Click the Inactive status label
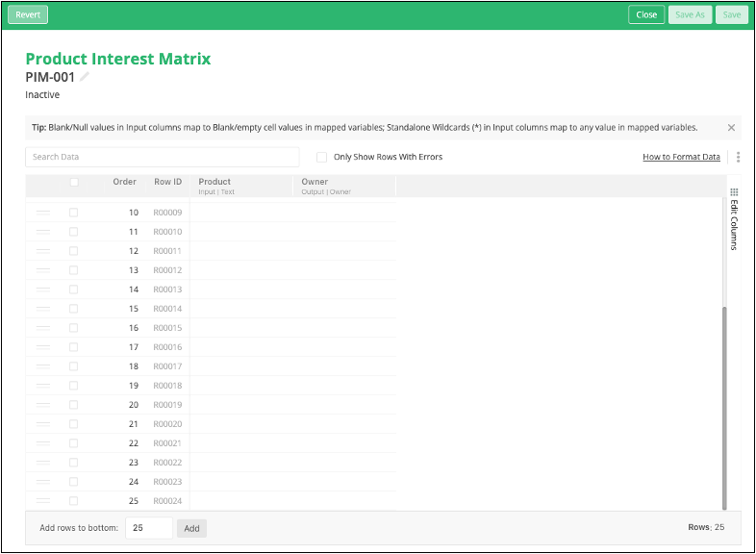 point(42,95)
